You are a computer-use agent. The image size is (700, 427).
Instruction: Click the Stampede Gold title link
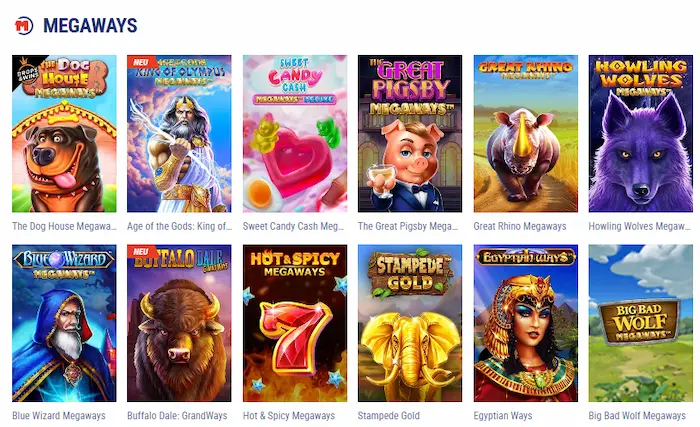click(x=388, y=416)
